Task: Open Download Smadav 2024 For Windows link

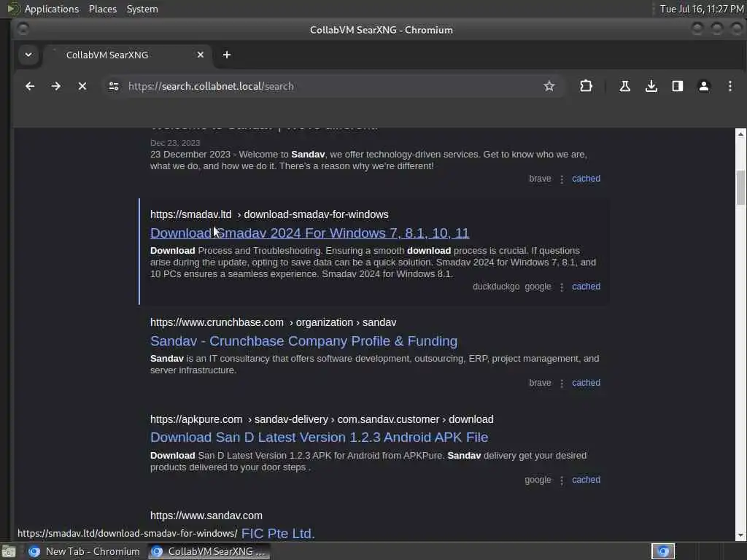Action: (309, 233)
